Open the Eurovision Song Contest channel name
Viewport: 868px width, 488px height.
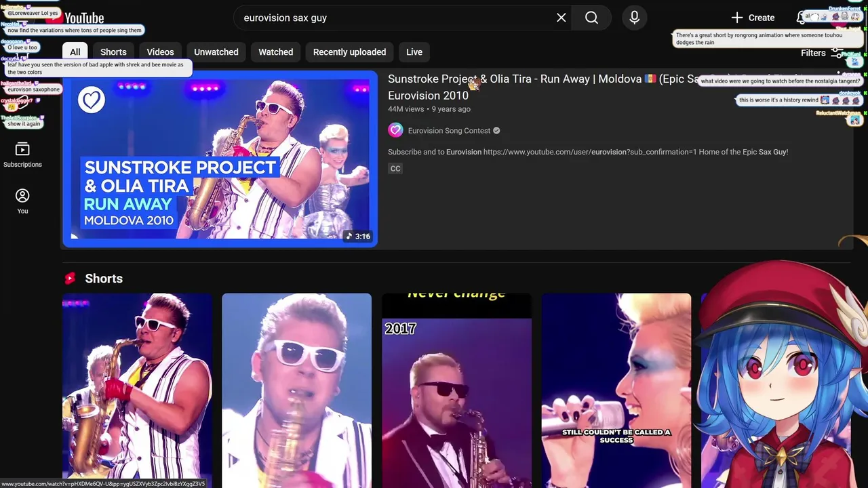(x=448, y=131)
